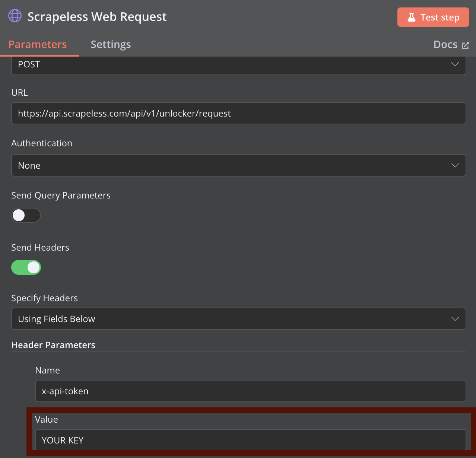Click the Value field containing YOUR KEY
476x458 pixels.
pyautogui.click(x=251, y=440)
